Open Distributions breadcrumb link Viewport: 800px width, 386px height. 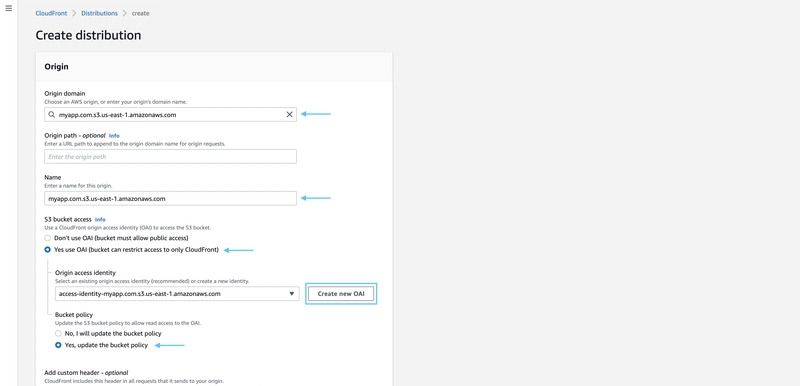click(x=99, y=13)
